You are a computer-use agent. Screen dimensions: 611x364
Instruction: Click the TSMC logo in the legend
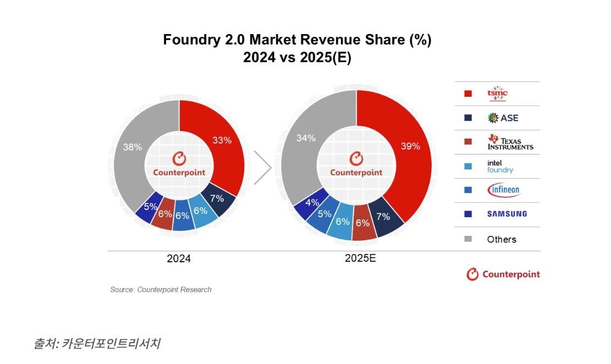pos(498,93)
